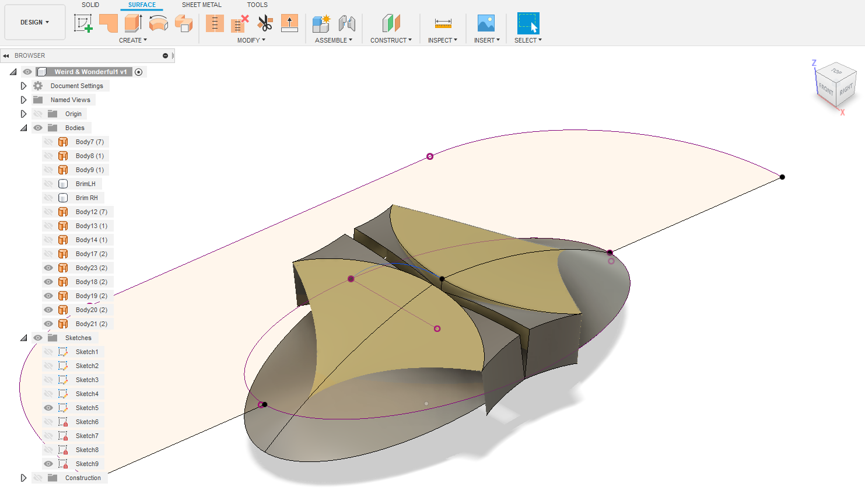Toggle visibility of the Bodies folder
This screenshot has width=865, height=504.
click(38, 128)
